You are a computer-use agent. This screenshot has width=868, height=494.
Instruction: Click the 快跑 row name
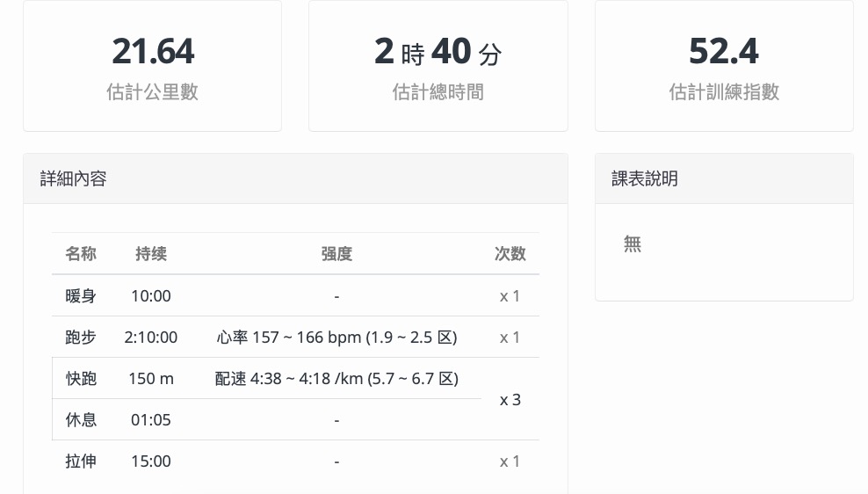[x=81, y=379]
